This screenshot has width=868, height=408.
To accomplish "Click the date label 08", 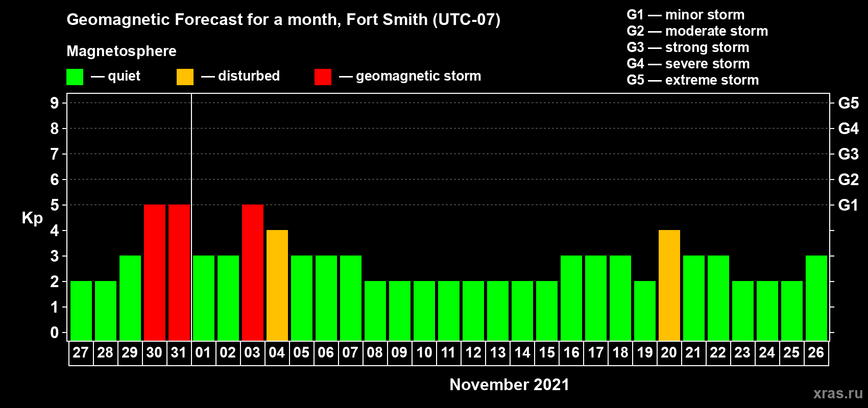I will coord(375,352).
